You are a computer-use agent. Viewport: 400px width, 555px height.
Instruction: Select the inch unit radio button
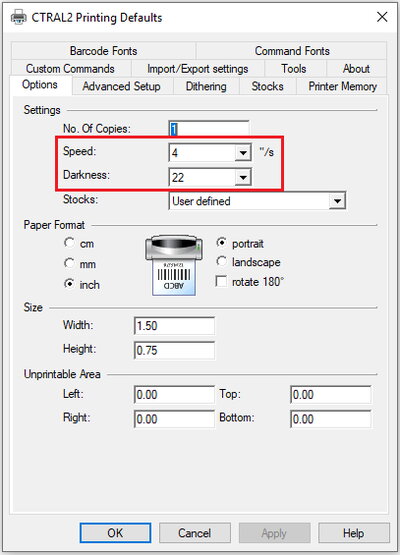click(69, 284)
